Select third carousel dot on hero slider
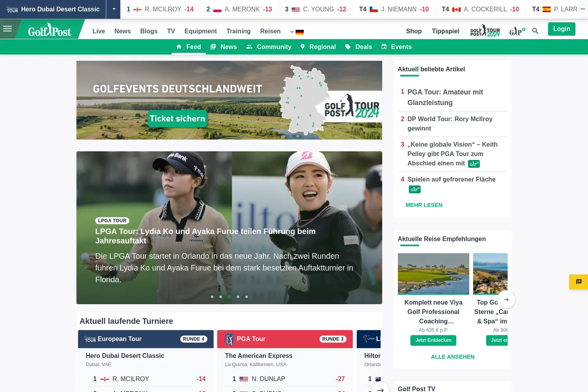The image size is (588, 392). [229, 297]
